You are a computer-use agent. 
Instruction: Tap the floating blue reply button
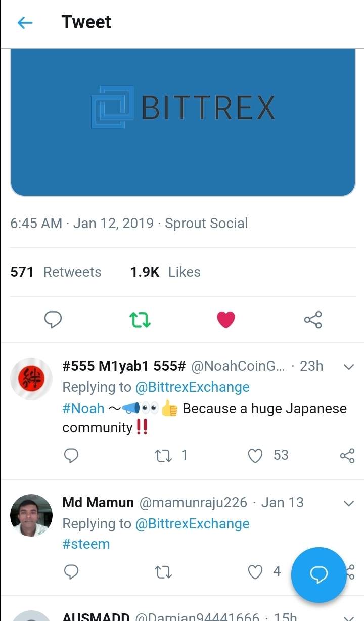tap(318, 574)
